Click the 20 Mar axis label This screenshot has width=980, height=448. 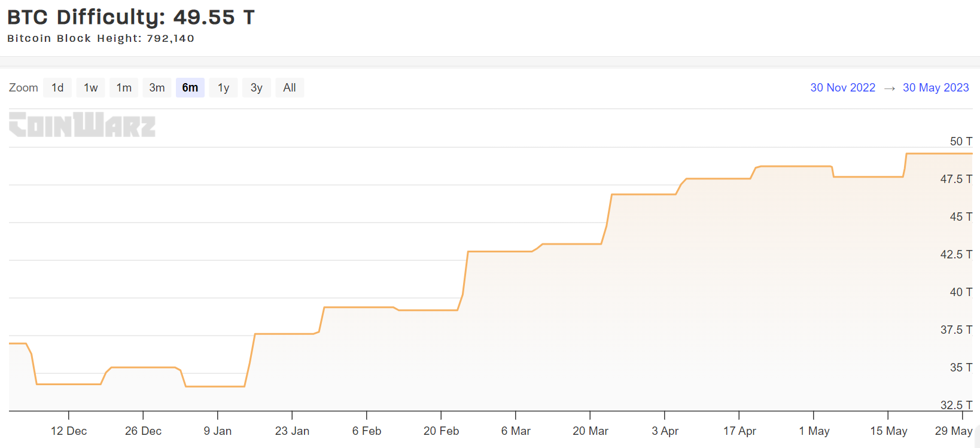click(x=590, y=431)
